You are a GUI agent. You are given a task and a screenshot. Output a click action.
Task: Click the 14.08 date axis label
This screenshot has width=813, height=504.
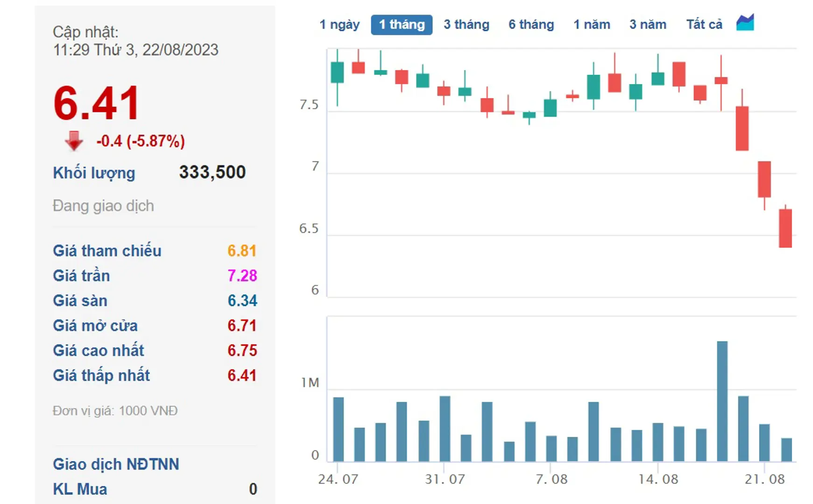(x=658, y=479)
